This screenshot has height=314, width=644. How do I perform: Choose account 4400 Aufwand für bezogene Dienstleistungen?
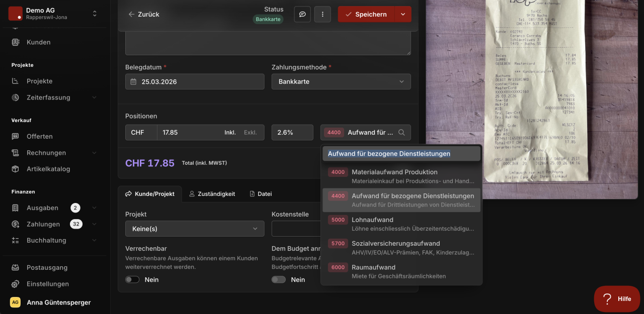(401, 200)
